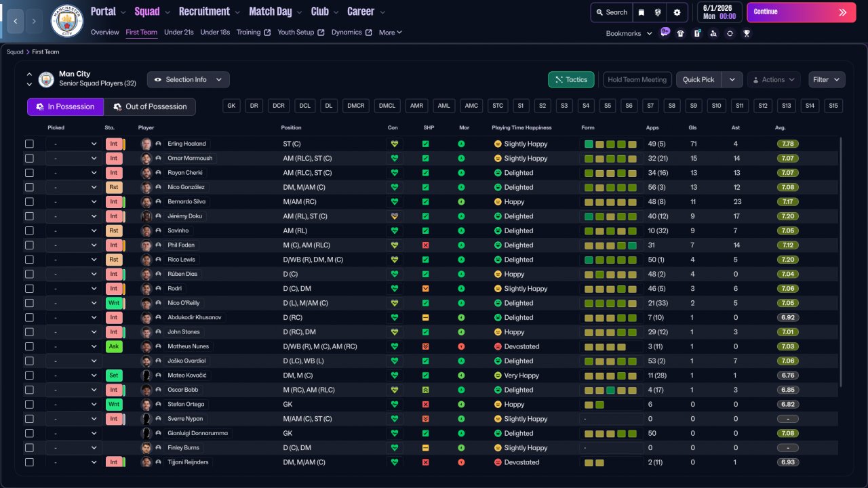The width and height of the screenshot is (868, 488).
Task: Tick the checkbox for Erling Haaland
Action: pos(29,144)
